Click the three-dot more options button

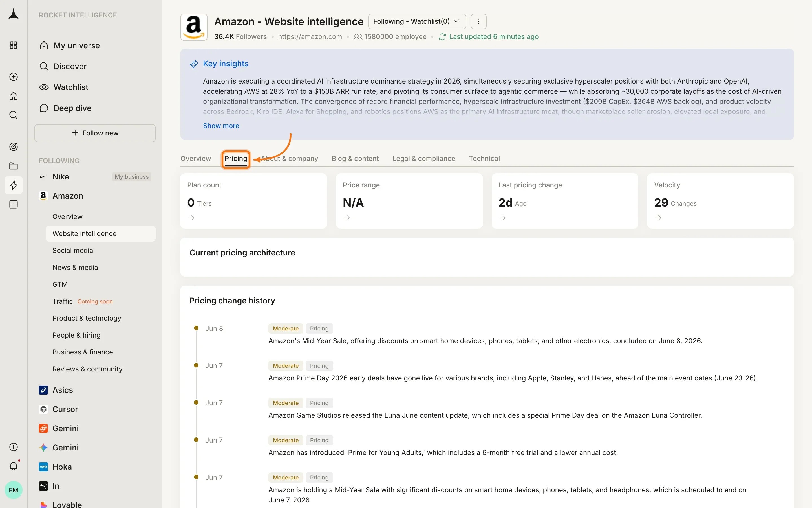click(478, 21)
